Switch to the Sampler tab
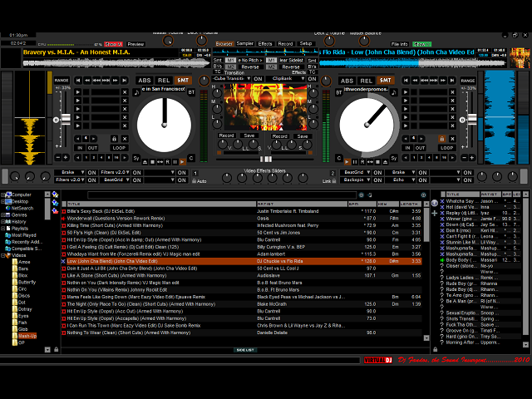This screenshot has width=532, height=399. 245,44
